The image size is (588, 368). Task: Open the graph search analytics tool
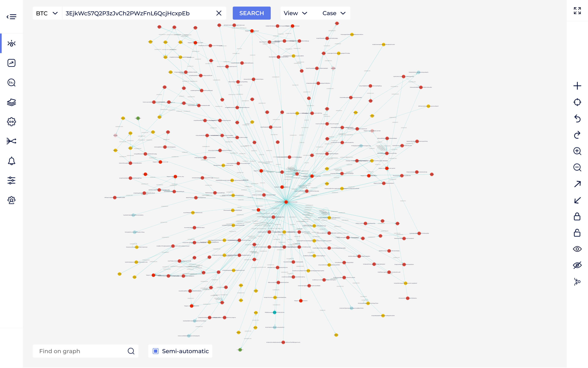[11, 83]
